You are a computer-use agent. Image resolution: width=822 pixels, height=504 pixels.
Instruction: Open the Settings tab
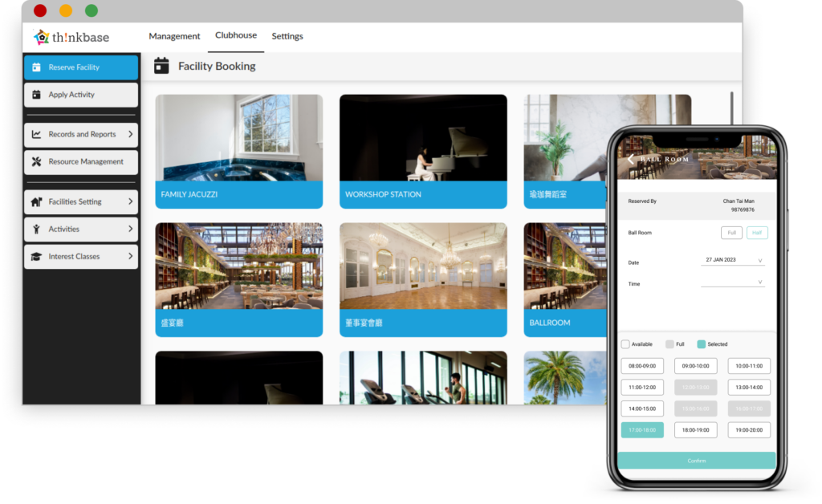[x=287, y=36]
